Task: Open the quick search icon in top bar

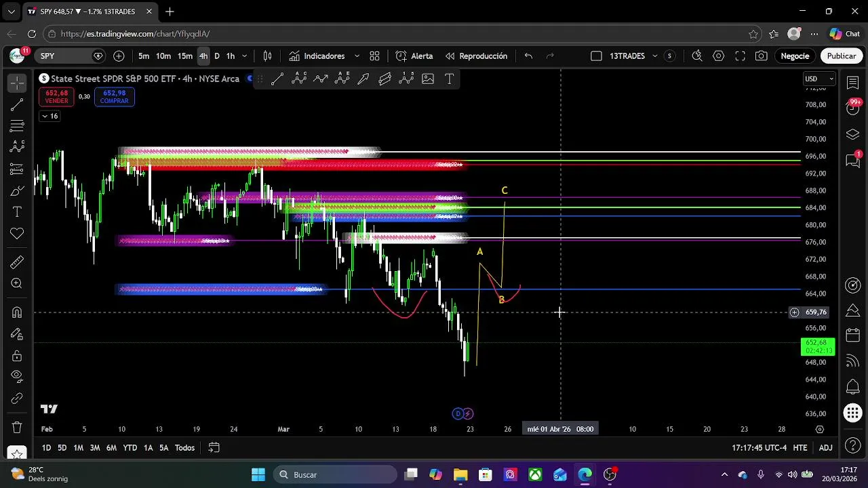Action: tap(696, 56)
